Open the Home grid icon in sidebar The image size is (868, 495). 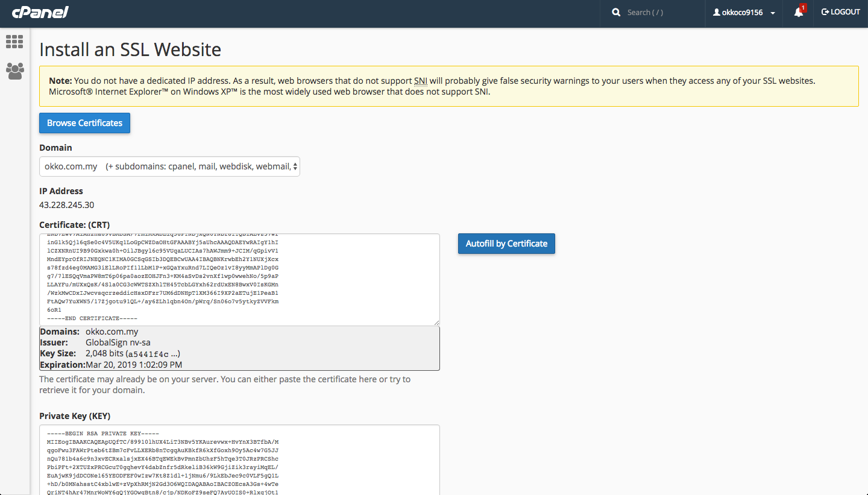coord(14,42)
